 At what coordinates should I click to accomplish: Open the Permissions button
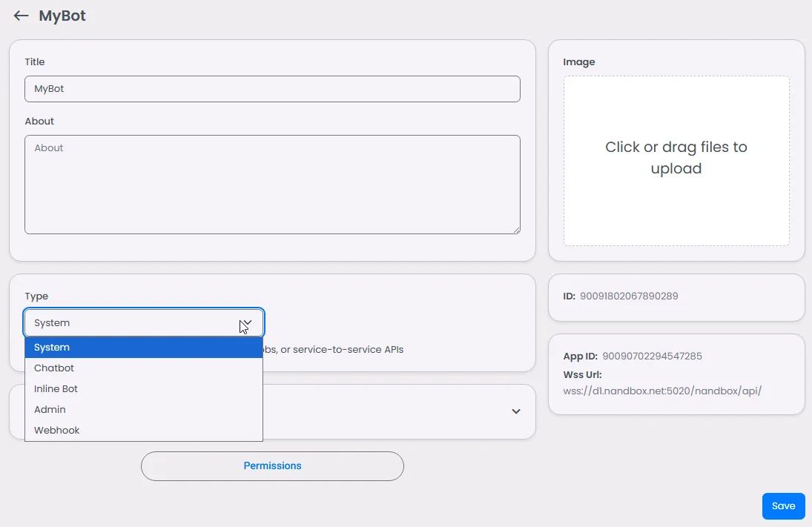pos(272,466)
